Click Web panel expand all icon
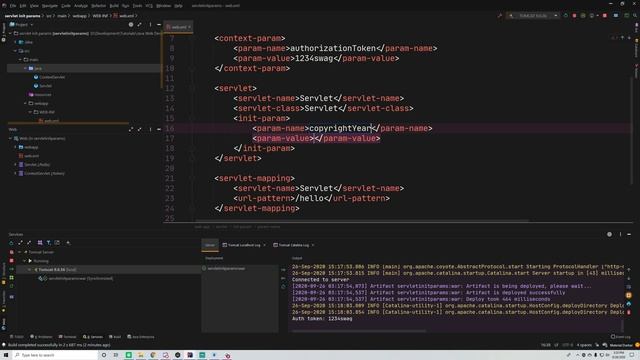640x360 pixels. point(131,129)
